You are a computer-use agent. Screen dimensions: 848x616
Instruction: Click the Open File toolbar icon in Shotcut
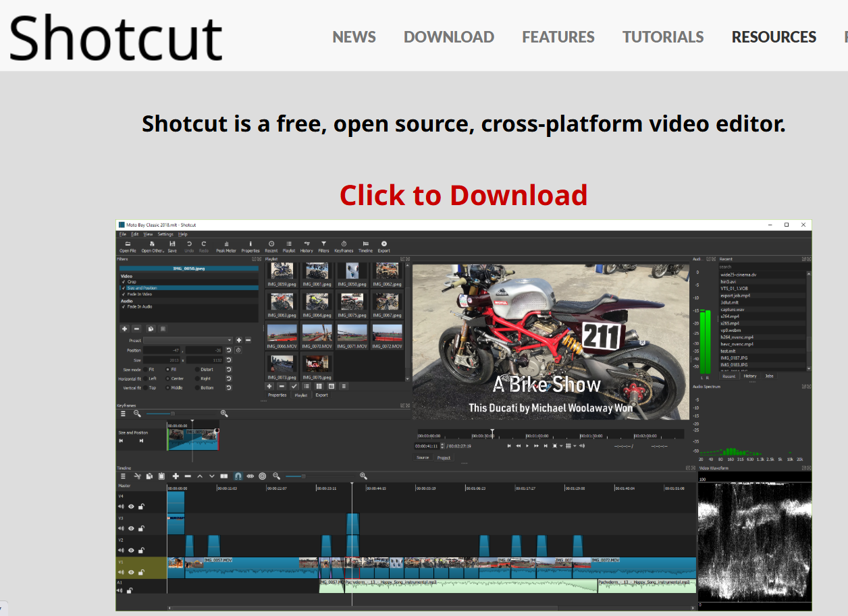128,246
